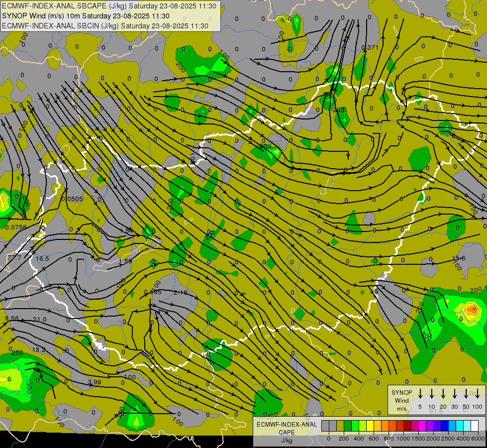Click the 50 m/s wind arrow in legend
Screen dimensions: 487x448
point(466,393)
